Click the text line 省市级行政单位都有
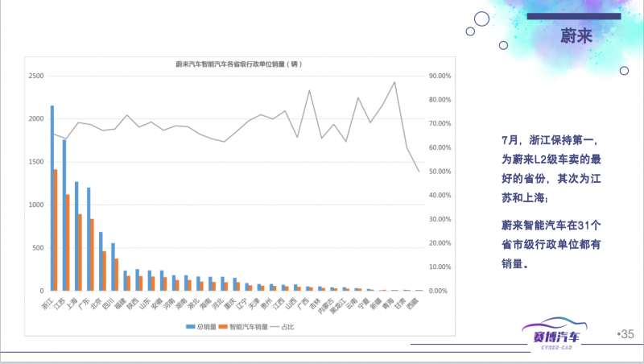This screenshot has height=364, width=644. (x=551, y=245)
